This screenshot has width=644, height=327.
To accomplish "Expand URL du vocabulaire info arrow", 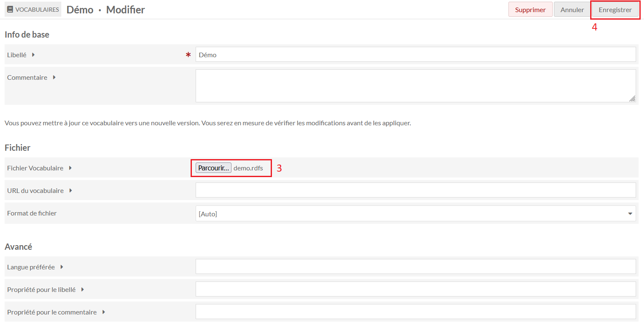I will (x=71, y=190).
